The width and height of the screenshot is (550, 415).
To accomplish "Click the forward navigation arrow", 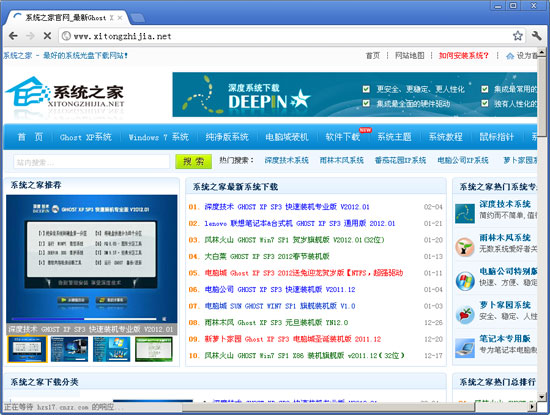I will pyautogui.click(x=31, y=36).
